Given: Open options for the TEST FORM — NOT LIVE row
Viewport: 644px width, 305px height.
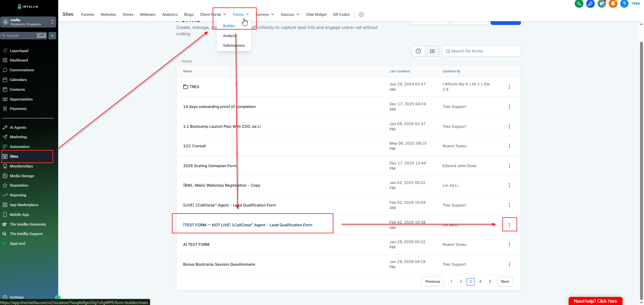Looking at the screenshot, I should click(509, 225).
